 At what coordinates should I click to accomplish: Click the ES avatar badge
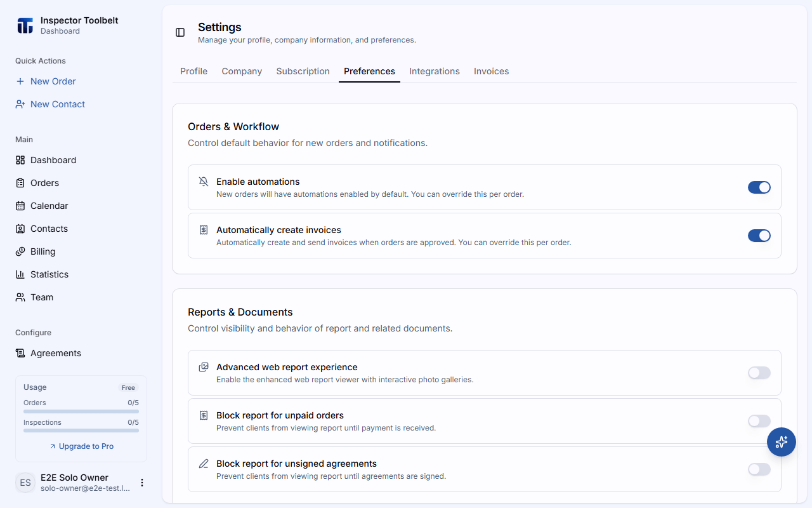click(x=25, y=483)
